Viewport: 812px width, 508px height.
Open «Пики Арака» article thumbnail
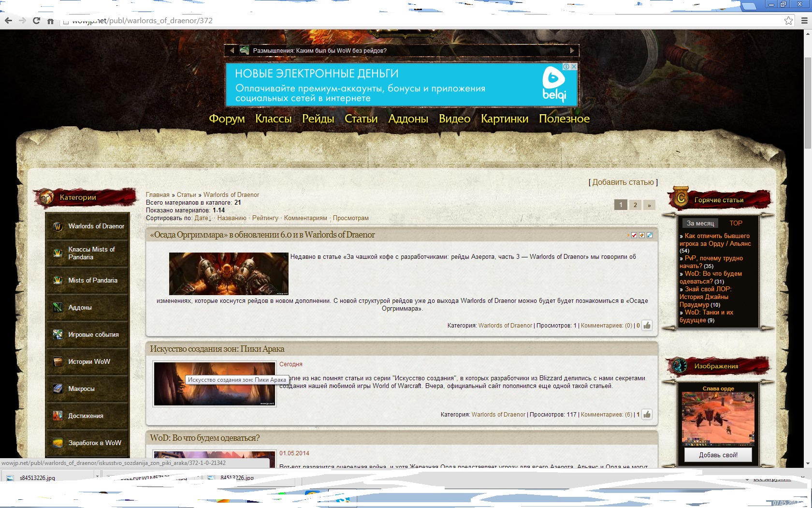pyautogui.click(x=214, y=384)
